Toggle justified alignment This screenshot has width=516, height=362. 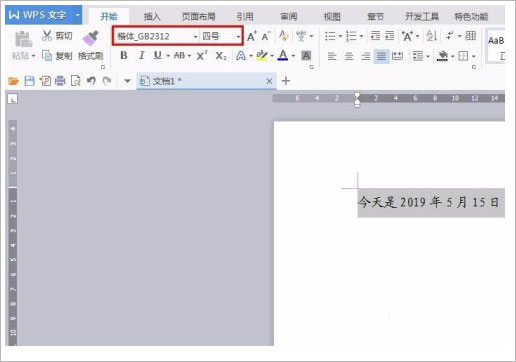[x=381, y=56]
